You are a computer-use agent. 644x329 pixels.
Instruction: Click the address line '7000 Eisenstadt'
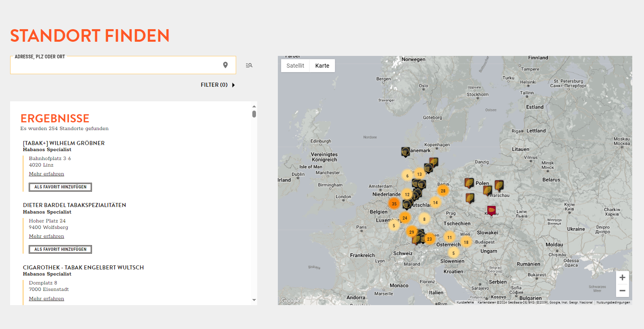tap(49, 289)
